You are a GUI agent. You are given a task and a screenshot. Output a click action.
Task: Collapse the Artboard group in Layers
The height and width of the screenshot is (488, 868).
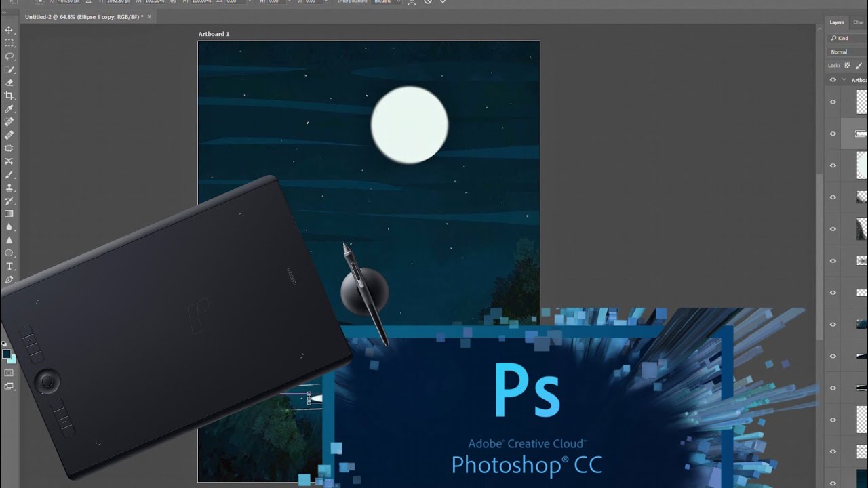844,80
